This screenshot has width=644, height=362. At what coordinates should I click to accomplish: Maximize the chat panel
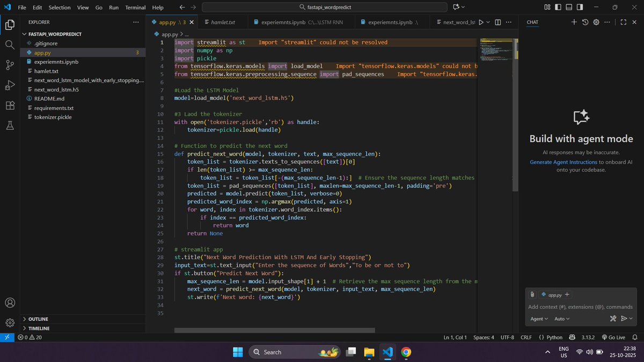(623, 22)
